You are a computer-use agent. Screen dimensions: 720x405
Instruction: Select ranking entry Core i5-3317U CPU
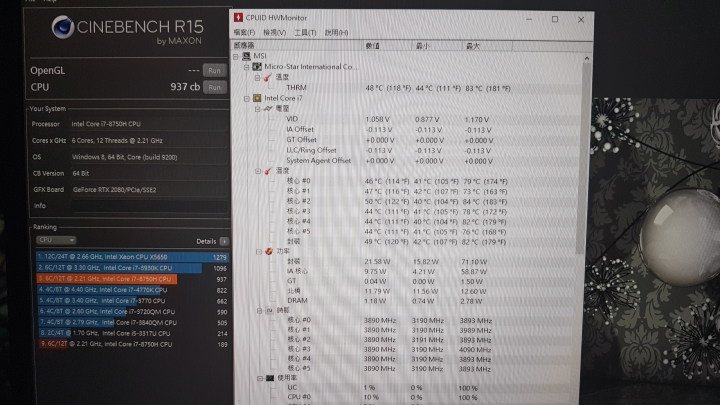coord(132,333)
